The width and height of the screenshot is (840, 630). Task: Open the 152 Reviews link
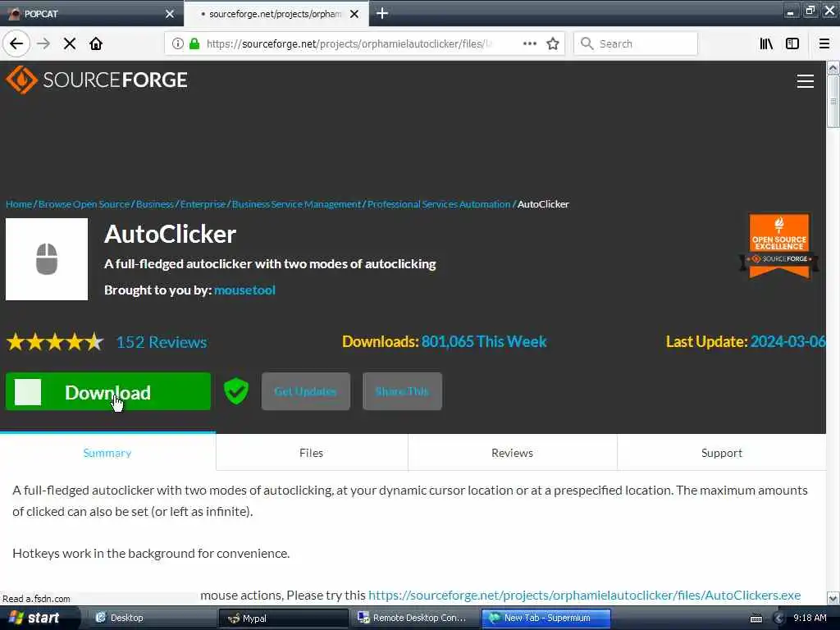click(x=162, y=342)
